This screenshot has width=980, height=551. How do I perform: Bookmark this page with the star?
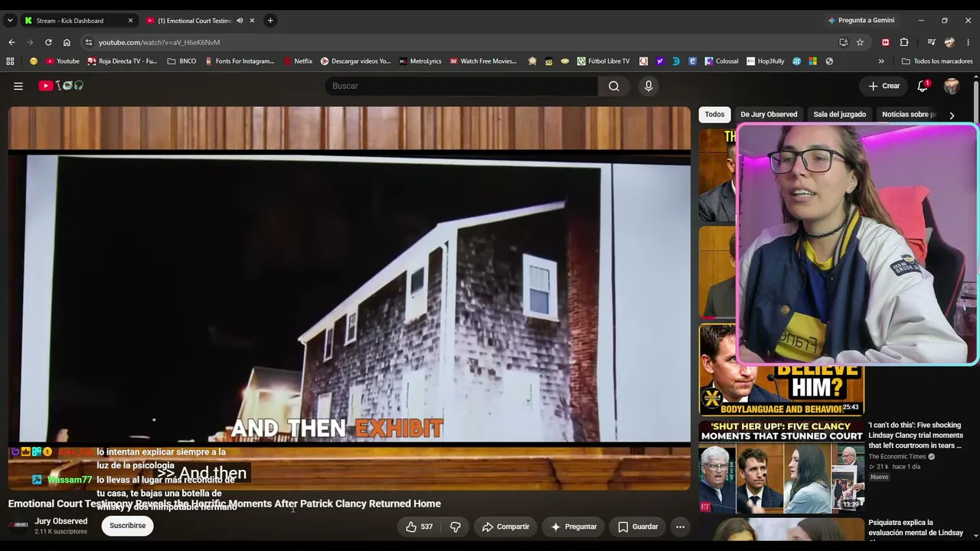pyautogui.click(x=860, y=42)
